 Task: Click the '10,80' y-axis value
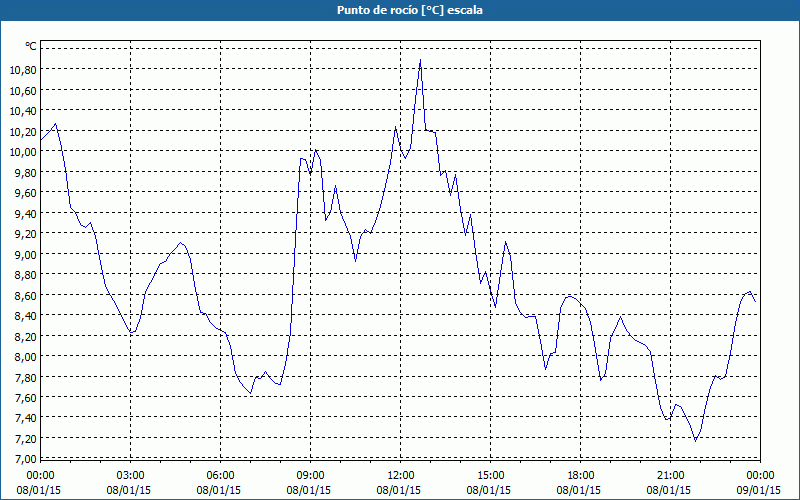[23, 70]
